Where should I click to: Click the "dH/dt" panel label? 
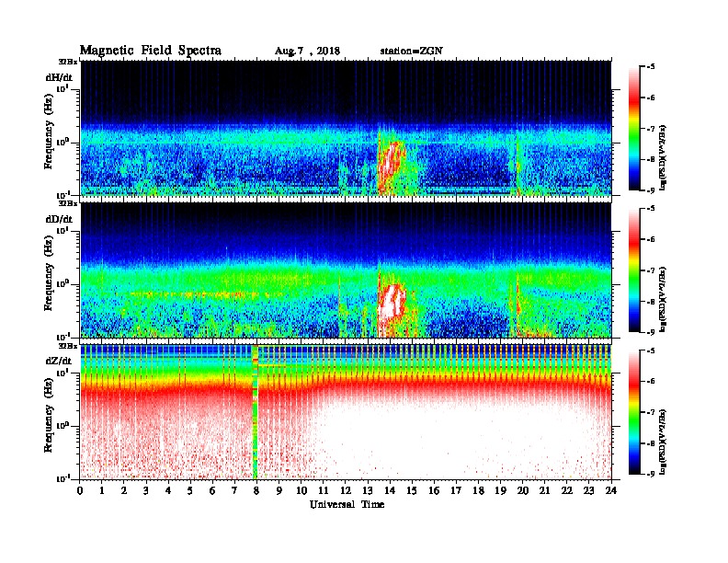[59, 77]
